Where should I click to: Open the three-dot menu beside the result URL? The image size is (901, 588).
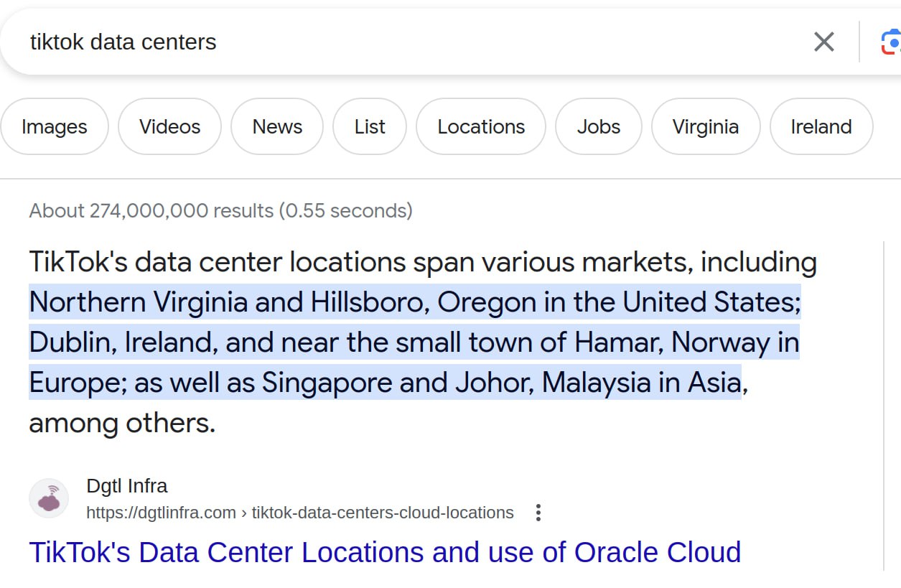[538, 513]
